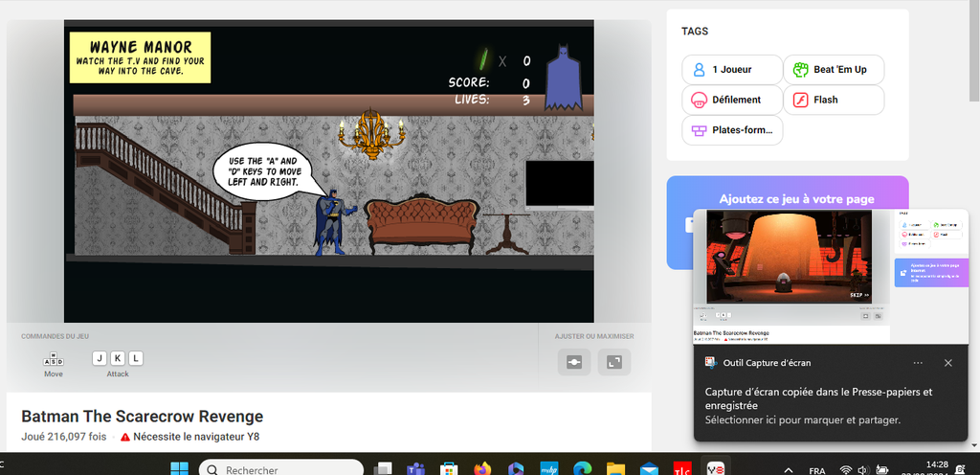Open Microsoft Teams from the taskbar
Viewport: 980px width, 475px height.
tap(416, 469)
